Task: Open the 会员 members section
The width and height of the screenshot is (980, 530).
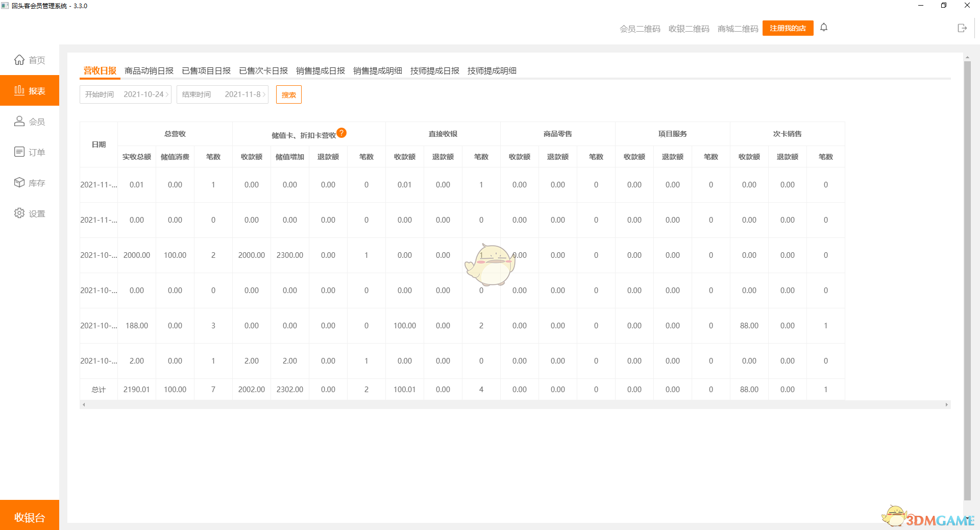Action: 30,121
